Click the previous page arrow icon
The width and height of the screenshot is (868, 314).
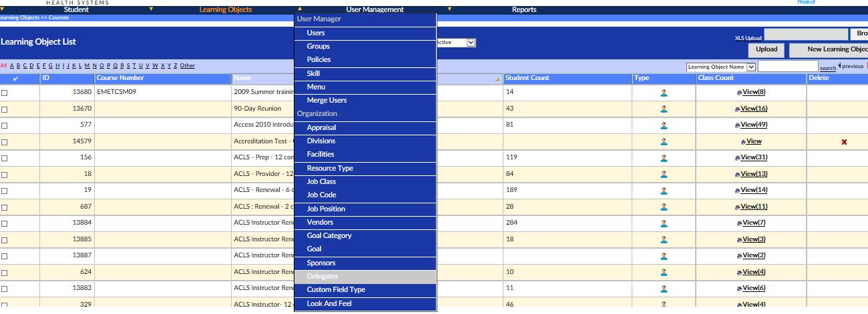click(839, 66)
